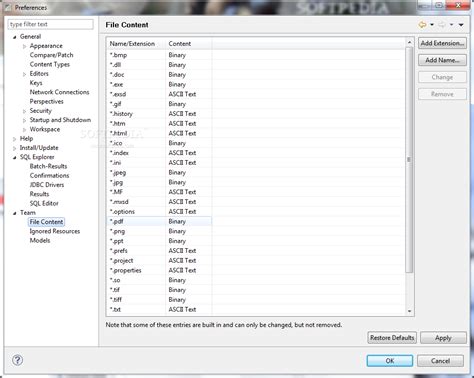Select the *.dll row
Viewport: 474px width, 378px height.
coord(255,65)
